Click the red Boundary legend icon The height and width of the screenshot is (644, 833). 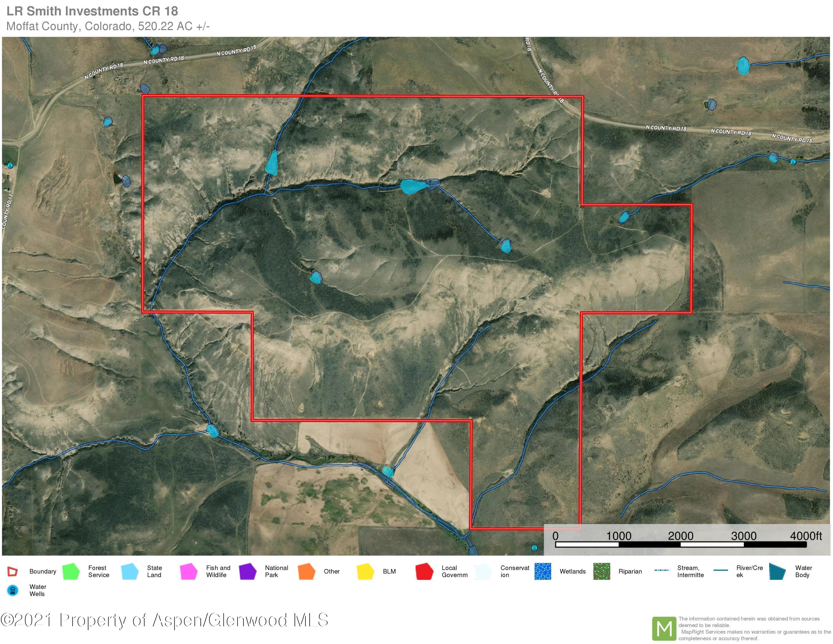point(12,571)
